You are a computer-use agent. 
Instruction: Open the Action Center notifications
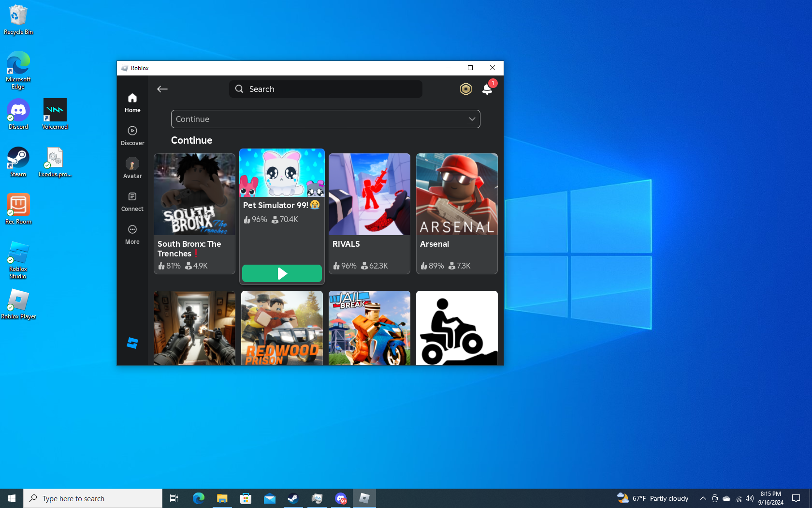click(796, 498)
